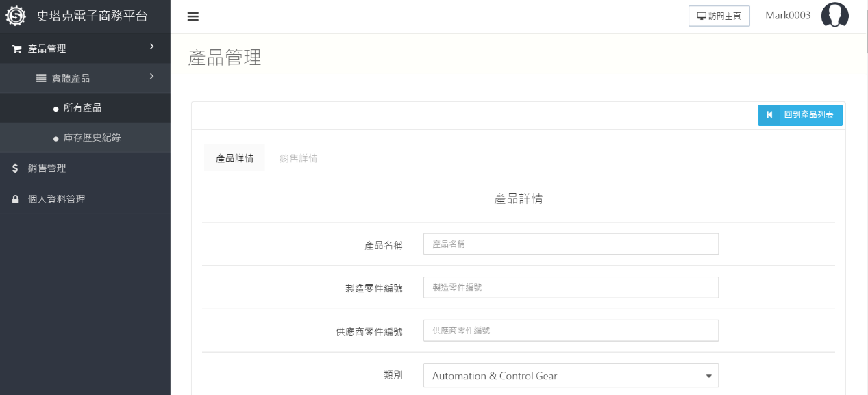Image resolution: width=868 pixels, height=395 pixels.
Task: Select the 產品詳情 tab
Action: coord(234,158)
